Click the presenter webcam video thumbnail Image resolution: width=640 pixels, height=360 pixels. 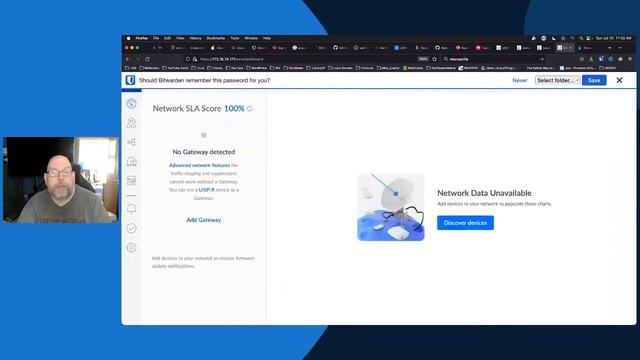(60, 180)
